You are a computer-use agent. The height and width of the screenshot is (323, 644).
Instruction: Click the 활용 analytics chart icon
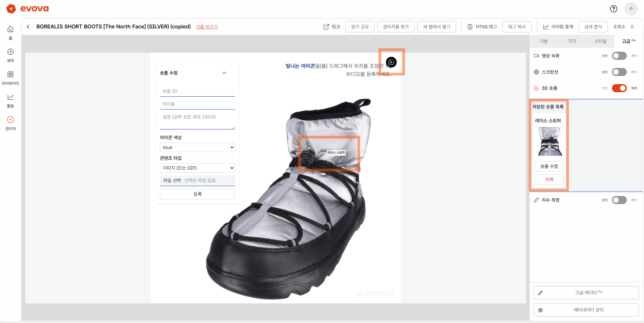[10, 97]
